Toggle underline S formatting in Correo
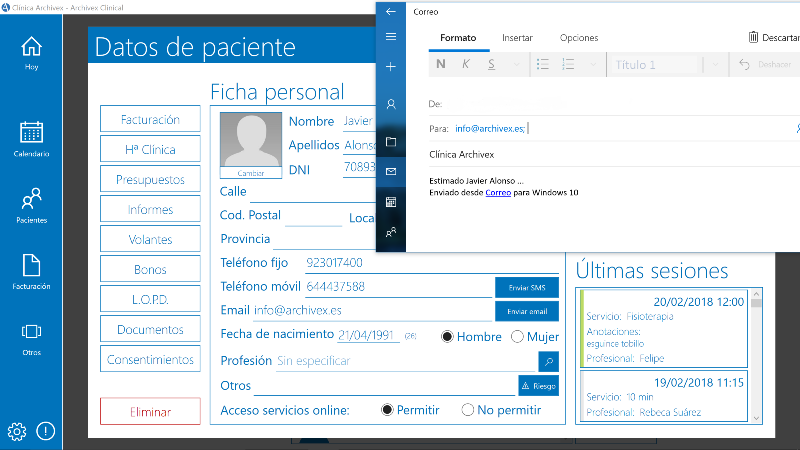The image size is (800, 450). [491, 64]
